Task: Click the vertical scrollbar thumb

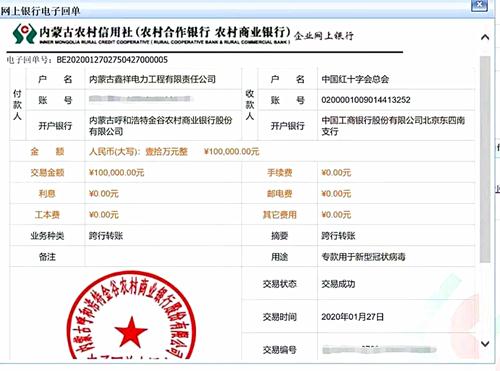Action: coord(485,159)
